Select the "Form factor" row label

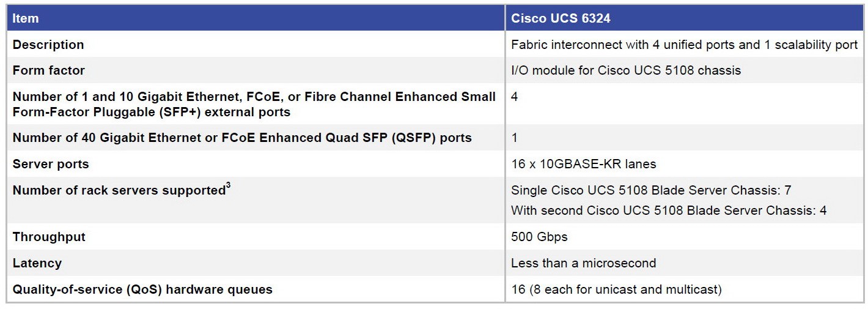(x=49, y=70)
